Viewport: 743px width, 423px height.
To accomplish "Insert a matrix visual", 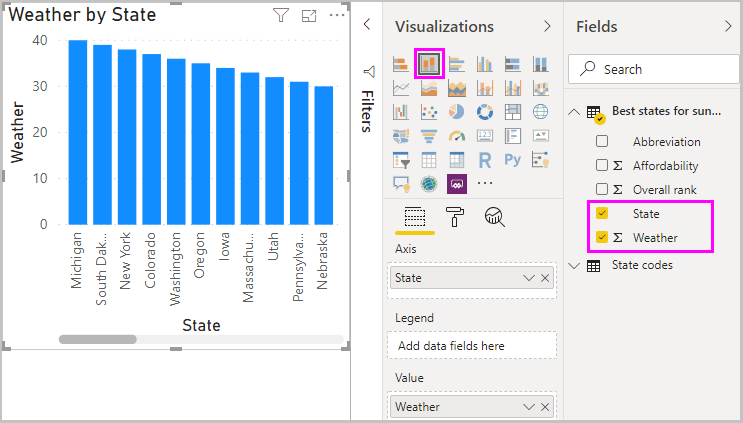I will [457, 160].
